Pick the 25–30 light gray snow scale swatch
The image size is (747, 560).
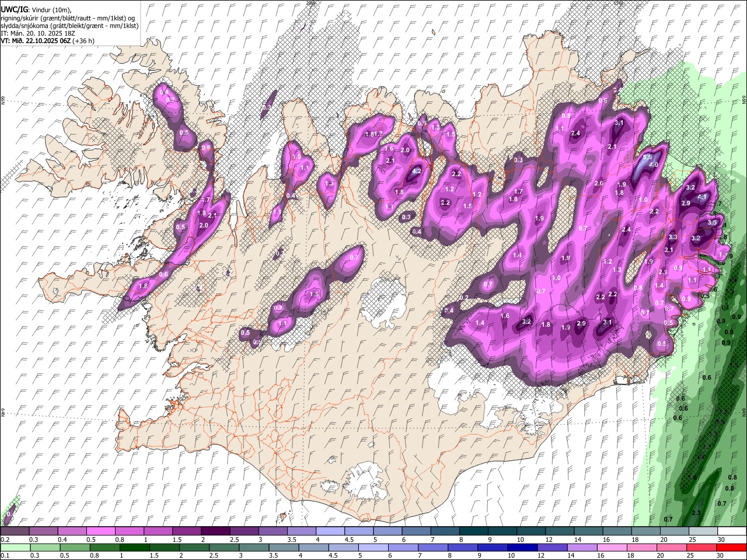click(x=703, y=531)
